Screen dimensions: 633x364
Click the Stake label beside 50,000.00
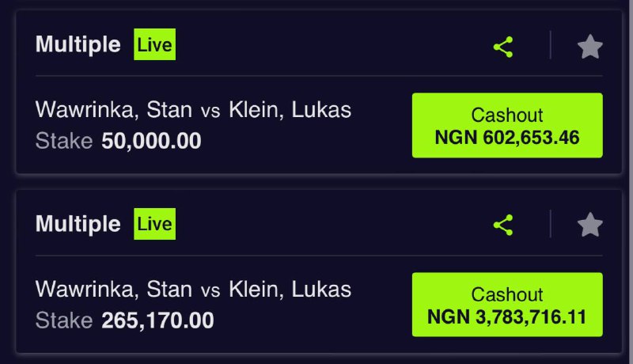(65, 142)
